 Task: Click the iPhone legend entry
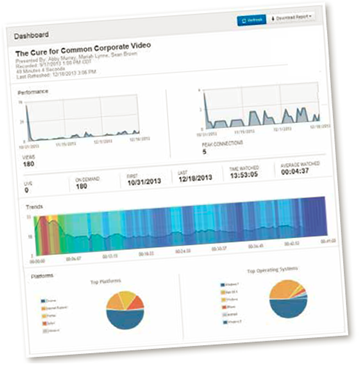coord(230,307)
